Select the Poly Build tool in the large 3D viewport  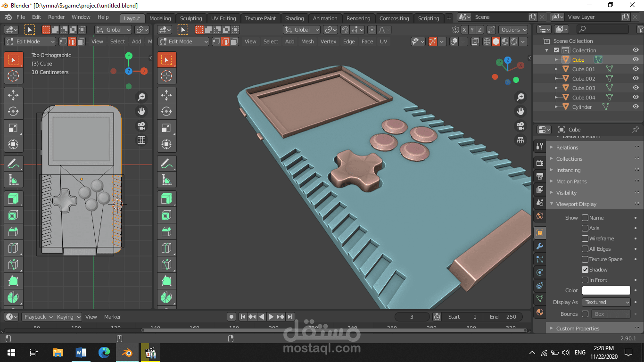[166, 281]
